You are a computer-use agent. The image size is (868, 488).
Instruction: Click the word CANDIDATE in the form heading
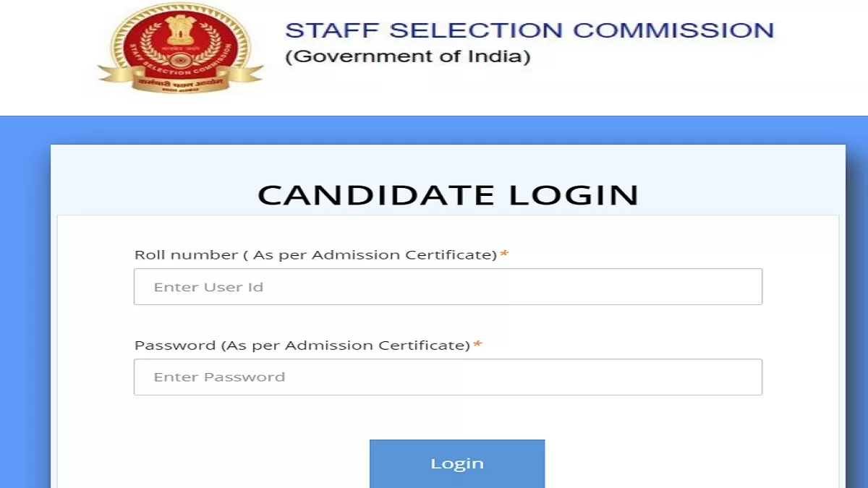(x=376, y=195)
